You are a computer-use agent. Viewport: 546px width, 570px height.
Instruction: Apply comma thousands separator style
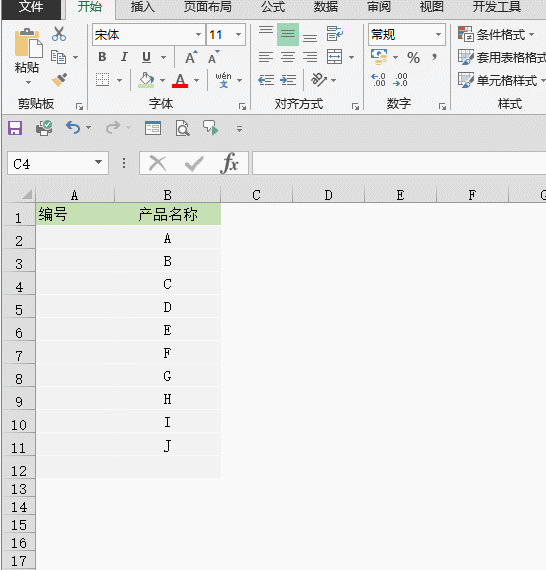click(434, 57)
